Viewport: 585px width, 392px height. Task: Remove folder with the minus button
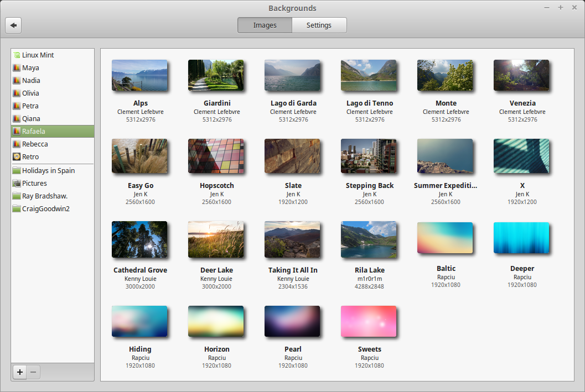33,372
